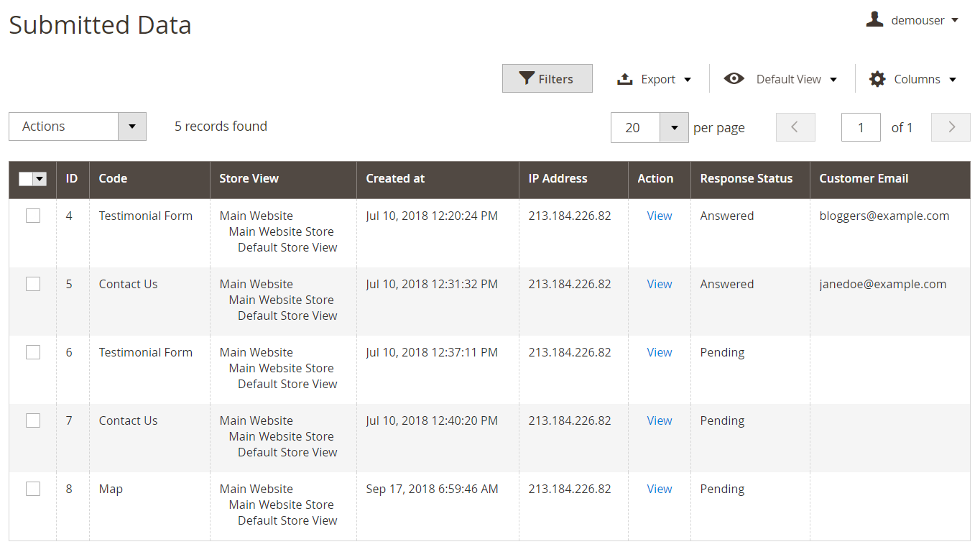Click the funnel icon on Filters

[527, 78]
